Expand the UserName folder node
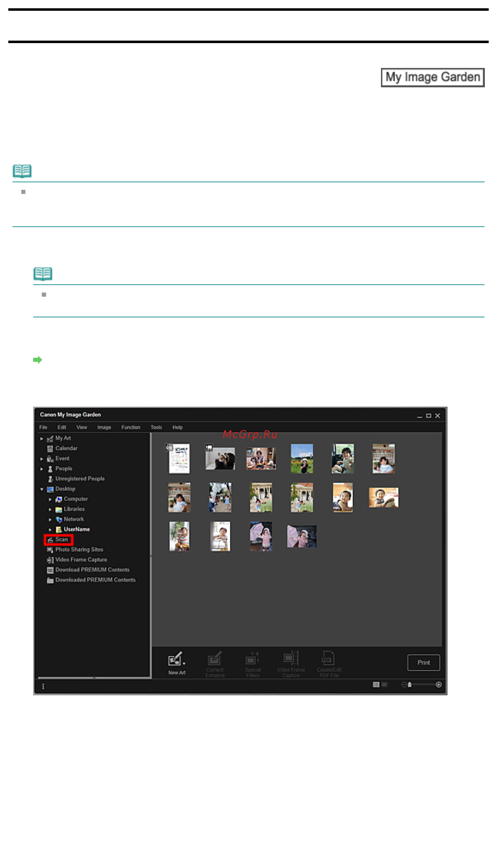 (50, 529)
